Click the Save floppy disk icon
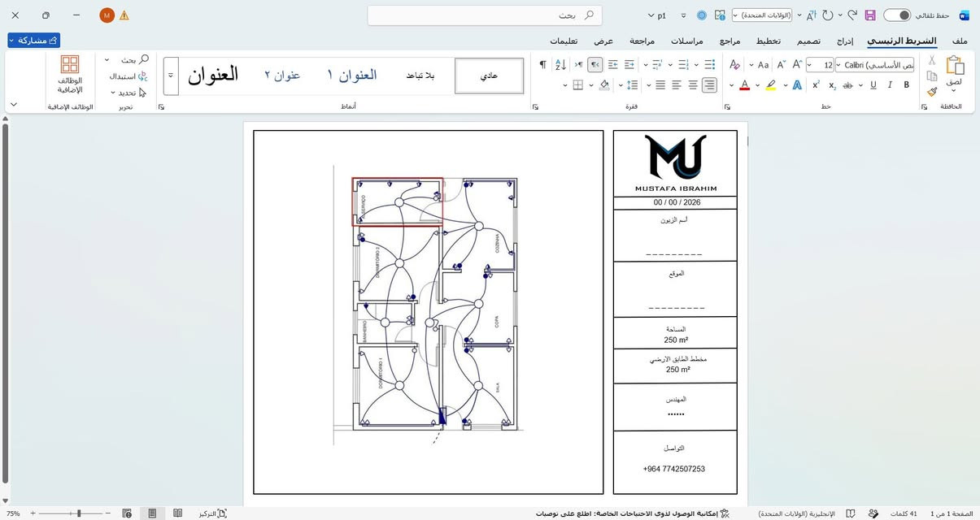 pyautogui.click(x=870, y=15)
